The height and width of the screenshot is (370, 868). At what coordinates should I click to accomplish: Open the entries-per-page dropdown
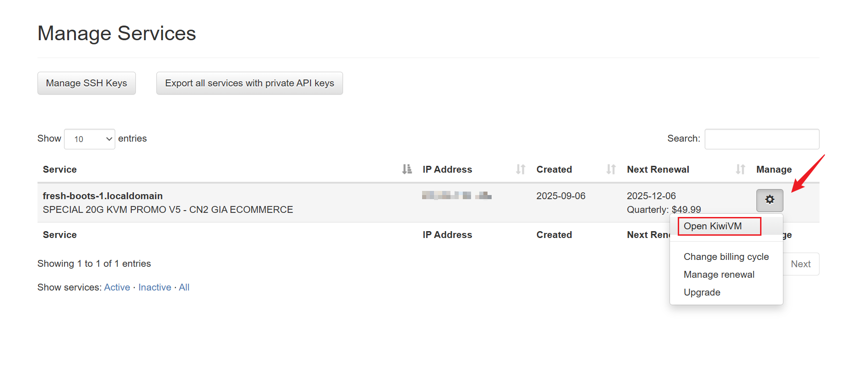click(90, 139)
